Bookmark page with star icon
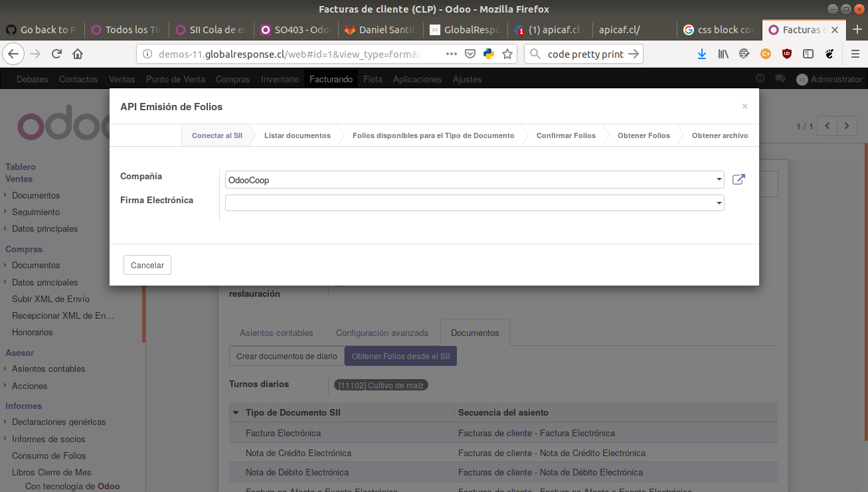 click(507, 54)
